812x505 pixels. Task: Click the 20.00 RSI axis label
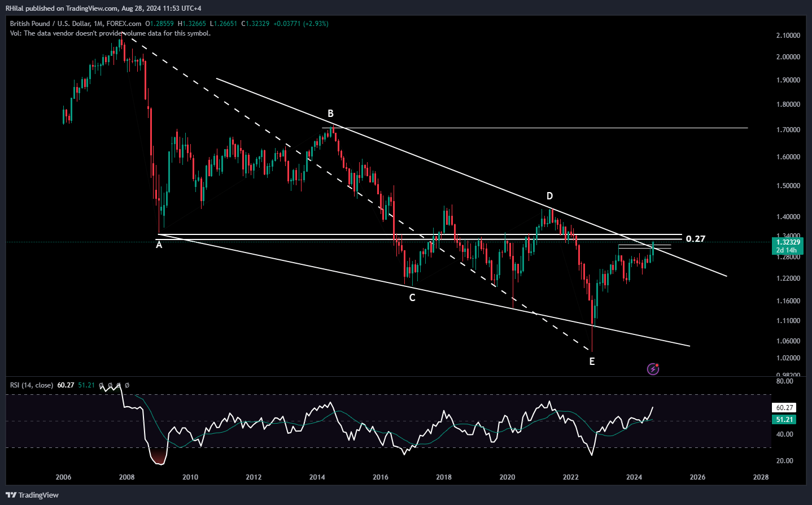tap(785, 461)
